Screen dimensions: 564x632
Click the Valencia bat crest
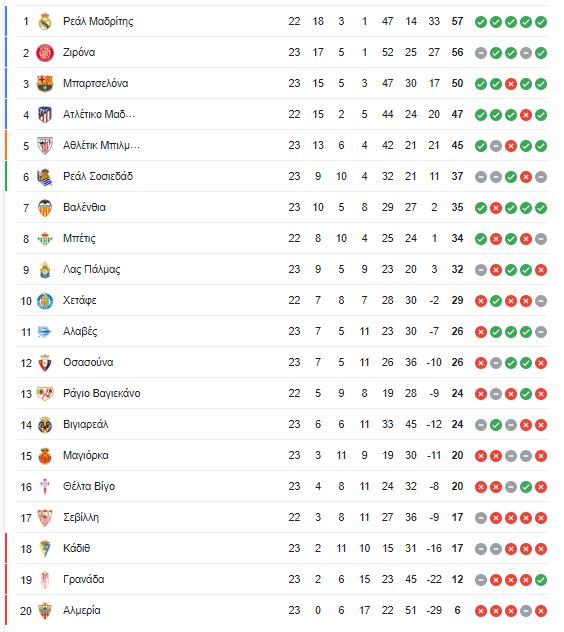pyautogui.click(x=45, y=208)
